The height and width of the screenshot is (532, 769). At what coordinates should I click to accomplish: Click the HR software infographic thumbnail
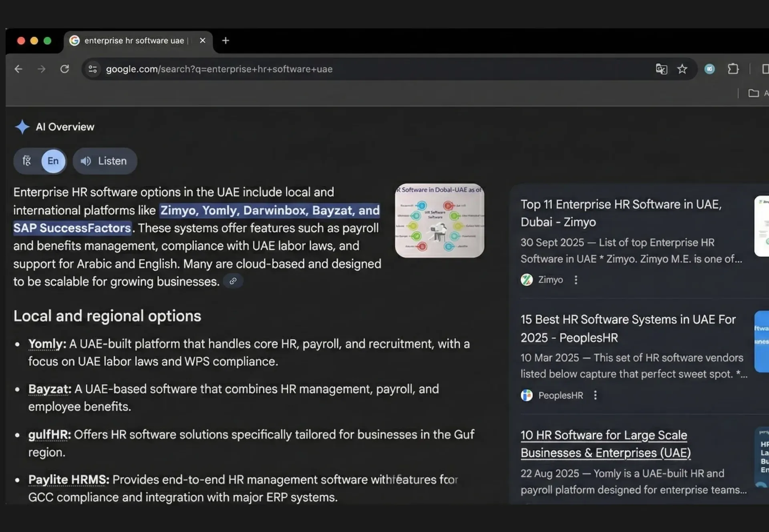439,221
